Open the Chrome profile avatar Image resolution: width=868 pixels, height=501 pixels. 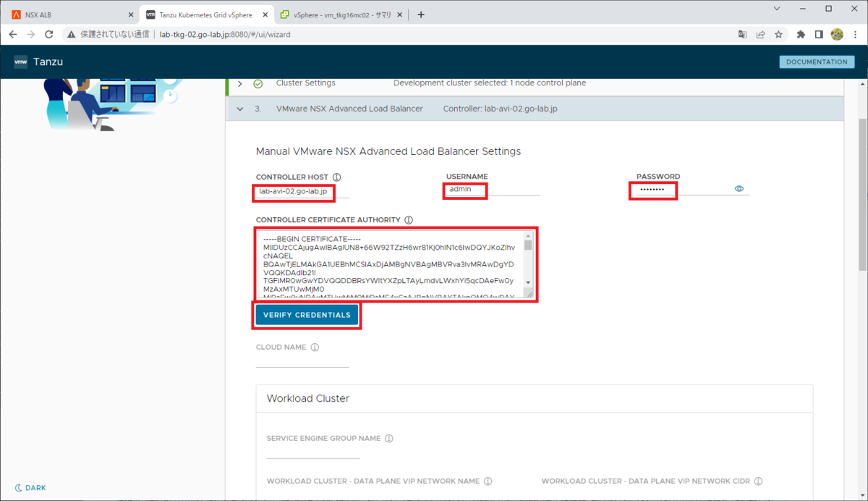837,34
